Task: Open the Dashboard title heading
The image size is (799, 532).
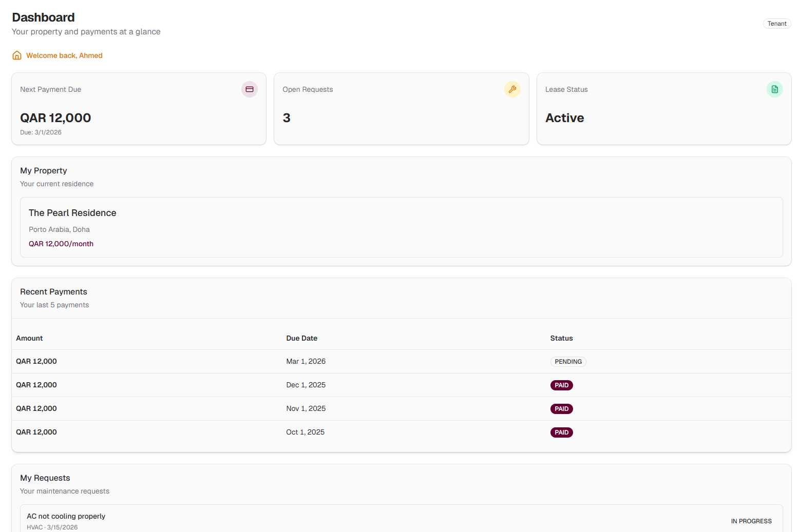Action: (43, 17)
